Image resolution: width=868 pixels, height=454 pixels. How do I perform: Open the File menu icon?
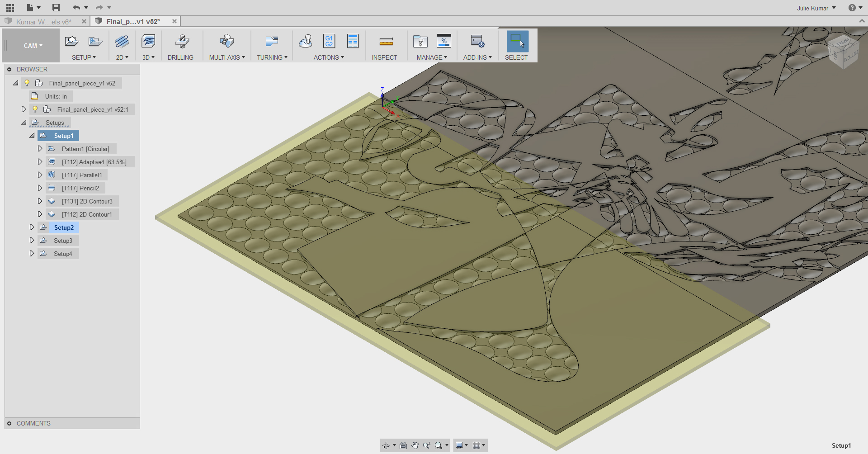[x=30, y=8]
